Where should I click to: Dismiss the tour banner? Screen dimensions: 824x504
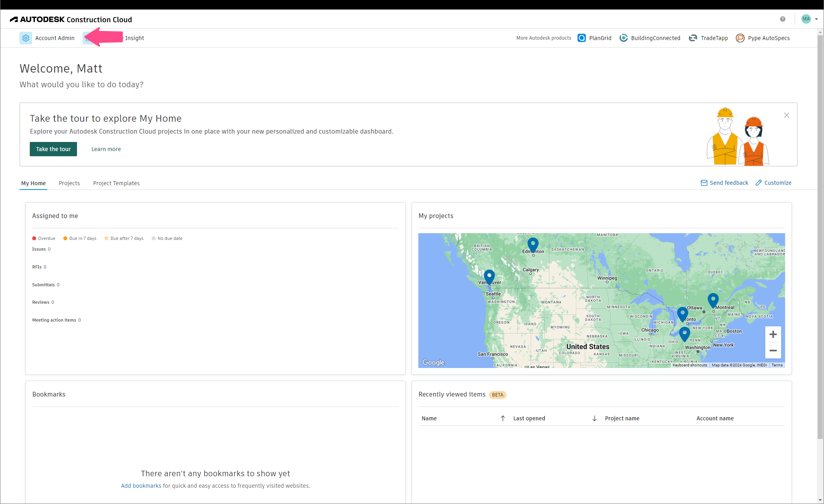[786, 115]
